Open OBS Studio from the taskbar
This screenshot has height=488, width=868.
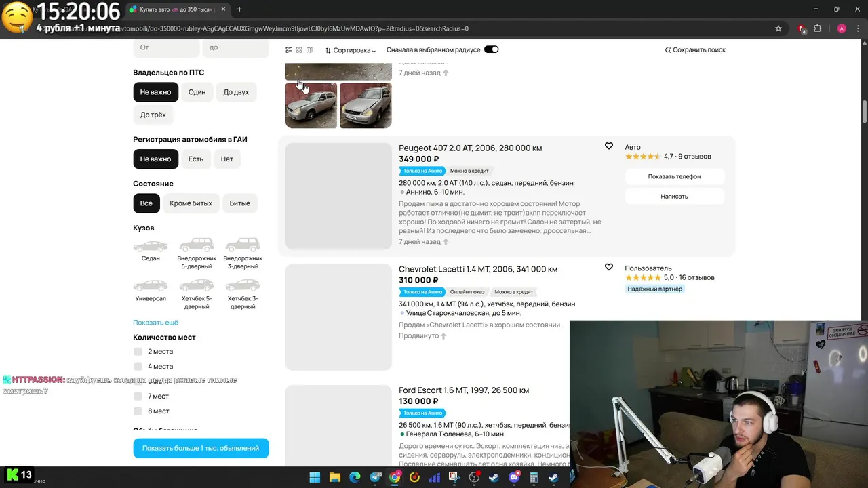click(474, 478)
